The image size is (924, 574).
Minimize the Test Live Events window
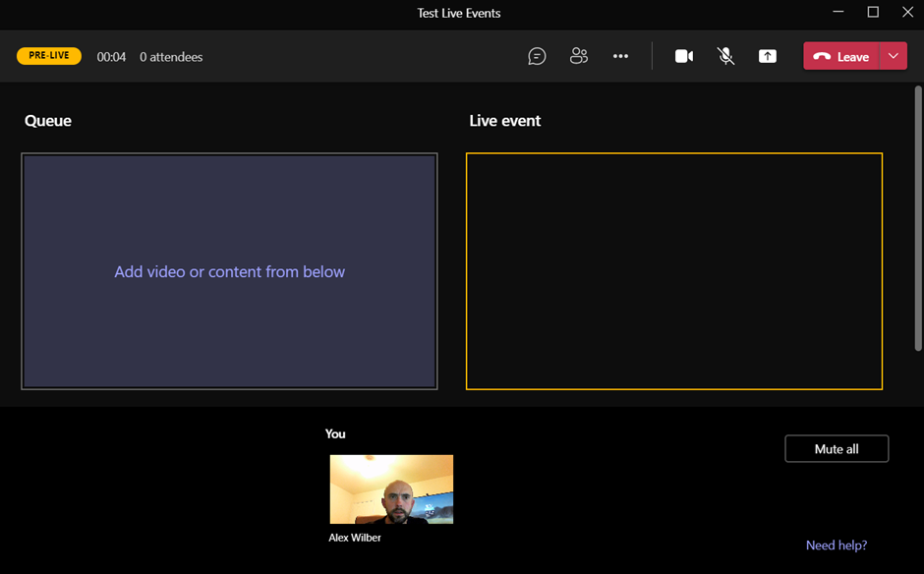838,13
